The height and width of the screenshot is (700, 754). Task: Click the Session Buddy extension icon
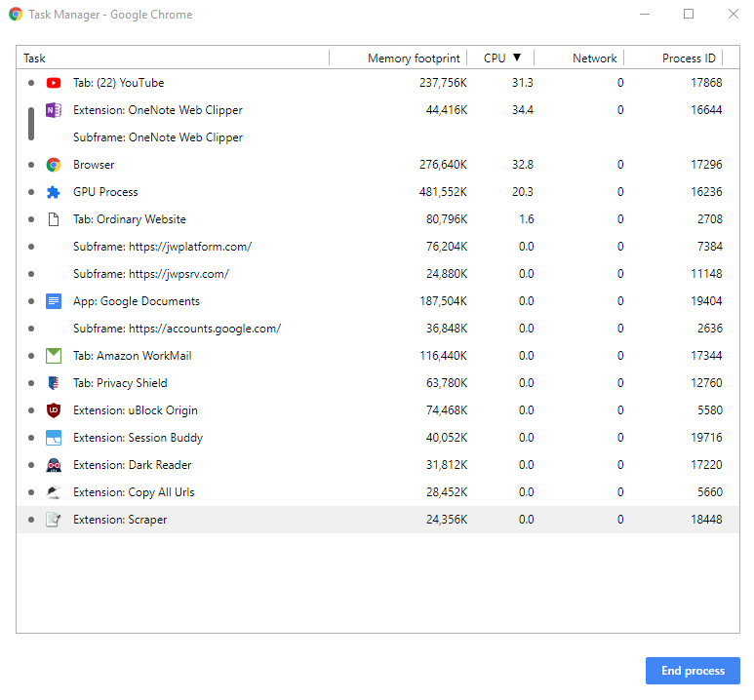(54, 438)
